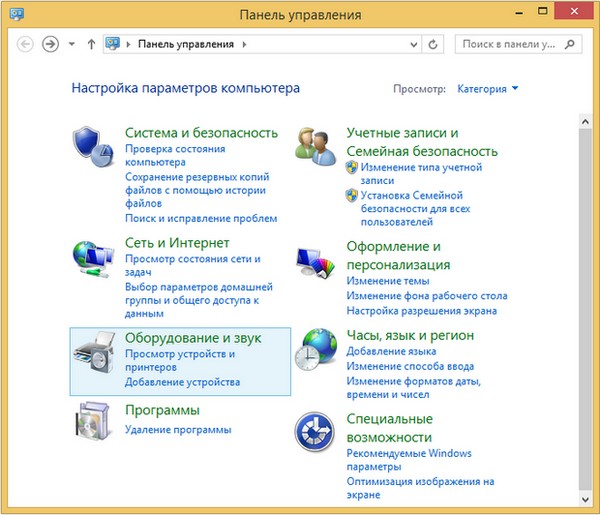This screenshot has width=600, height=515.
Task: Click the vertical scrollbar up arrow
Action: coord(585,122)
